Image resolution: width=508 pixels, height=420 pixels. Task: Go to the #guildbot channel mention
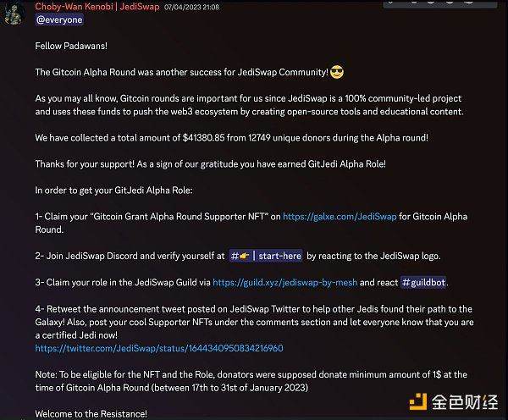click(423, 282)
